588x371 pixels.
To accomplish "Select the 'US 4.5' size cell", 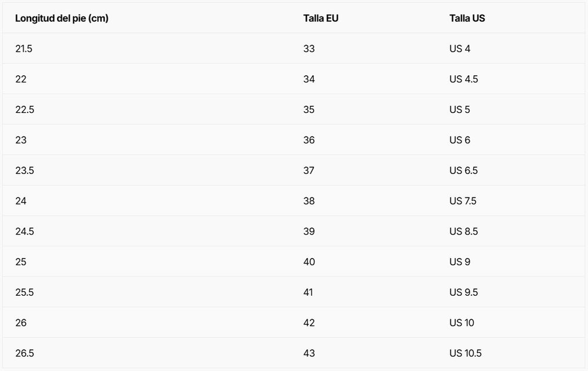I will coord(463,79).
